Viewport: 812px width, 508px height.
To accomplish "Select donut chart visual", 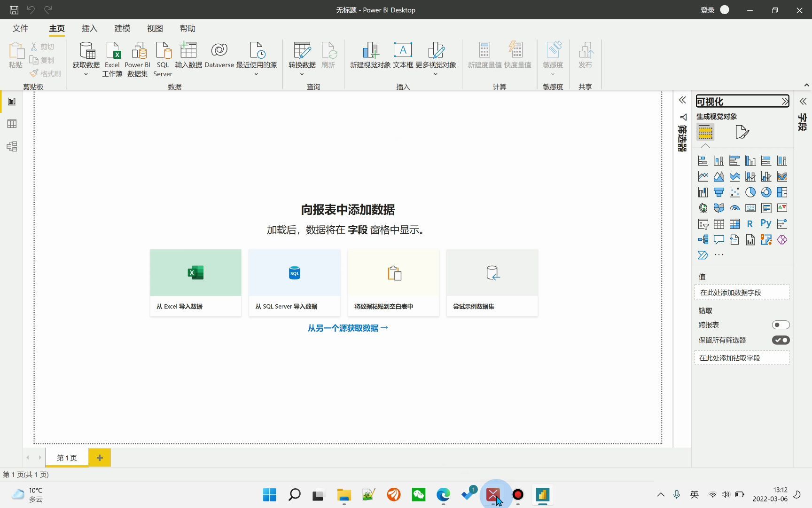I will 766,192.
